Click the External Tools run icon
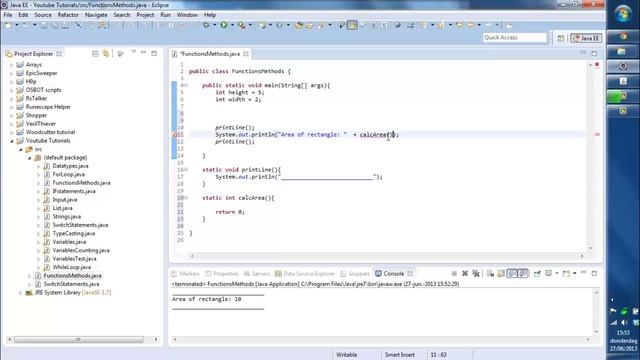Viewport: 640px width, 360px height. tap(242, 25)
